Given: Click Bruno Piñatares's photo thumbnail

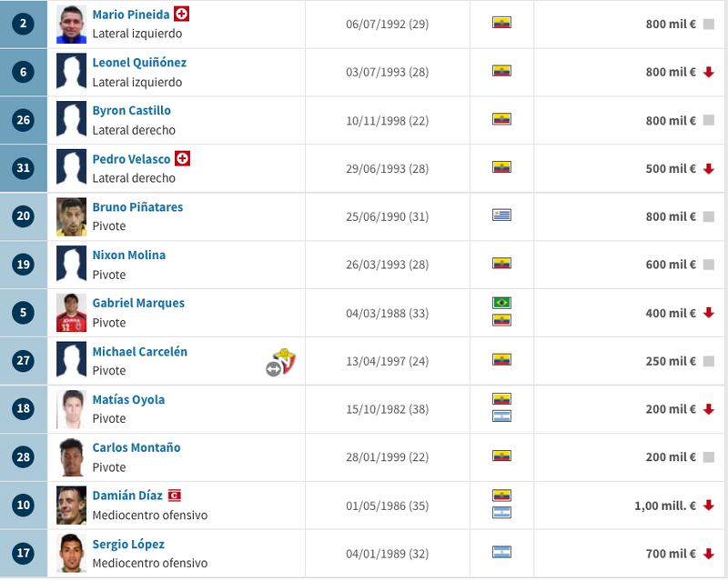Looking at the screenshot, I should [x=72, y=216].
